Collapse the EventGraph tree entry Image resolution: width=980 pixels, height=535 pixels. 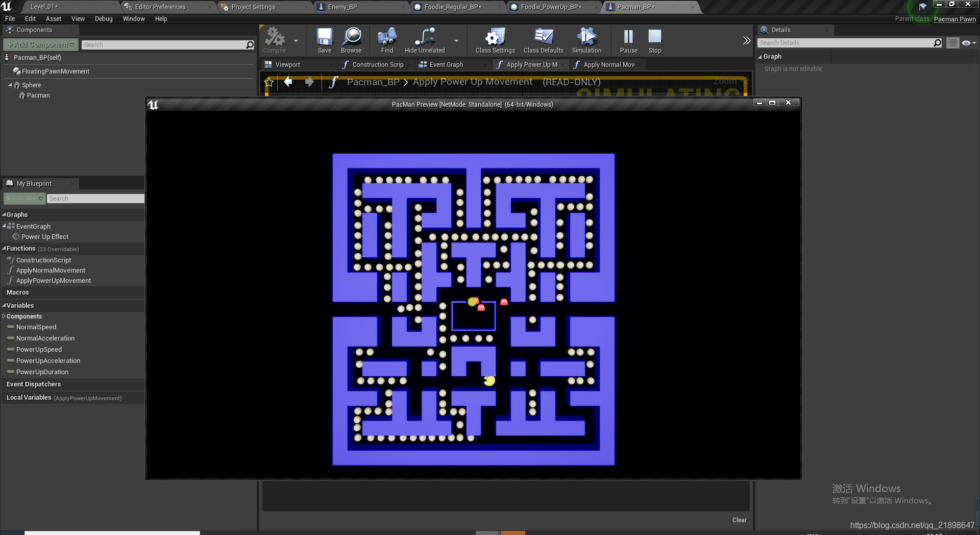coord(4,226)
